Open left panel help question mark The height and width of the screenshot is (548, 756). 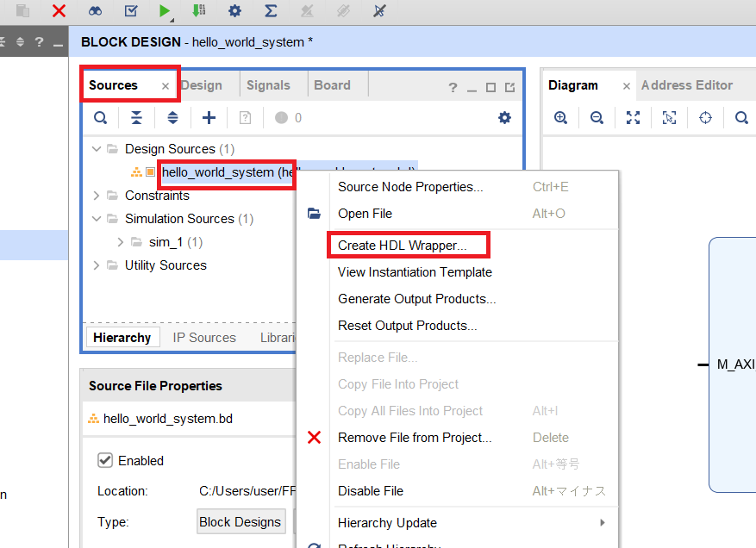click(39, 42)
